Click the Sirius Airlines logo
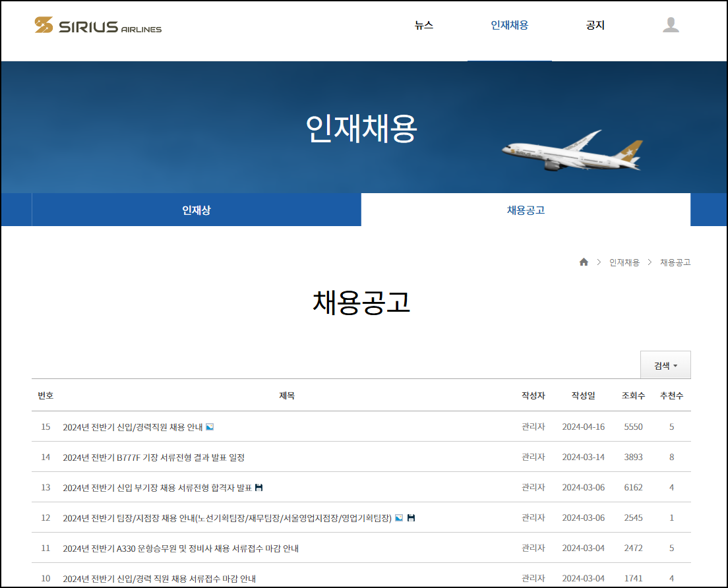Image resolution: width=728 pixels, height=588 pixels. (98, 26)
